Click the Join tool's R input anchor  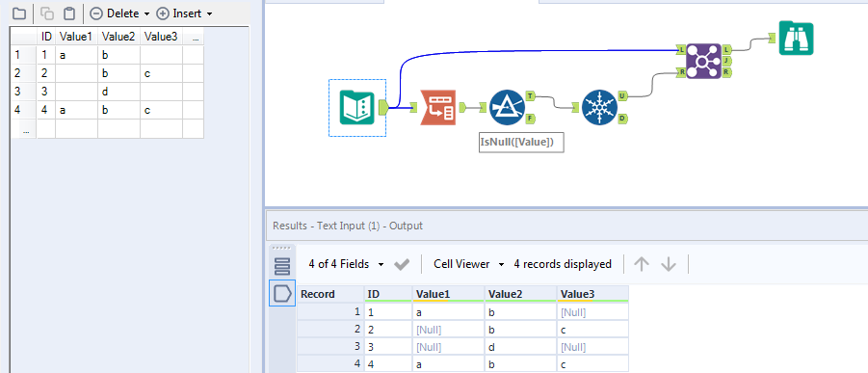click(681, 72)
